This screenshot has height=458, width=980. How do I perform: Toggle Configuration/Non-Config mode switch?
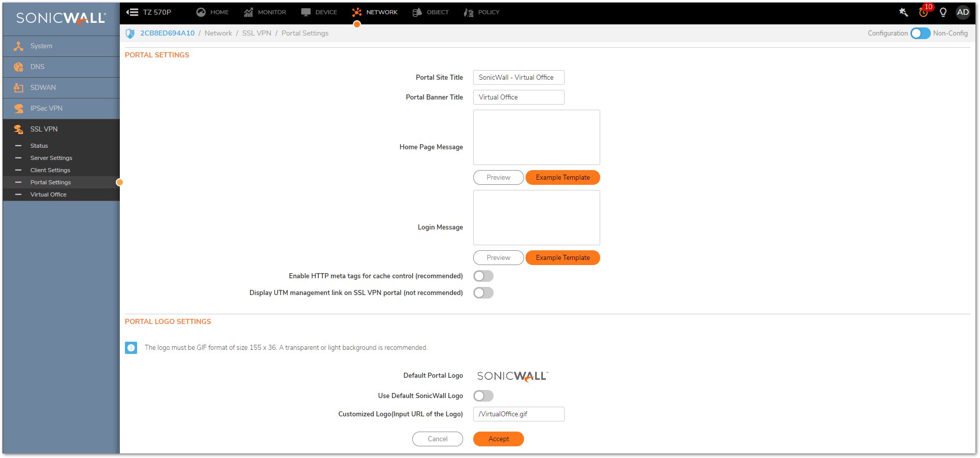click(x=920, y=34)
